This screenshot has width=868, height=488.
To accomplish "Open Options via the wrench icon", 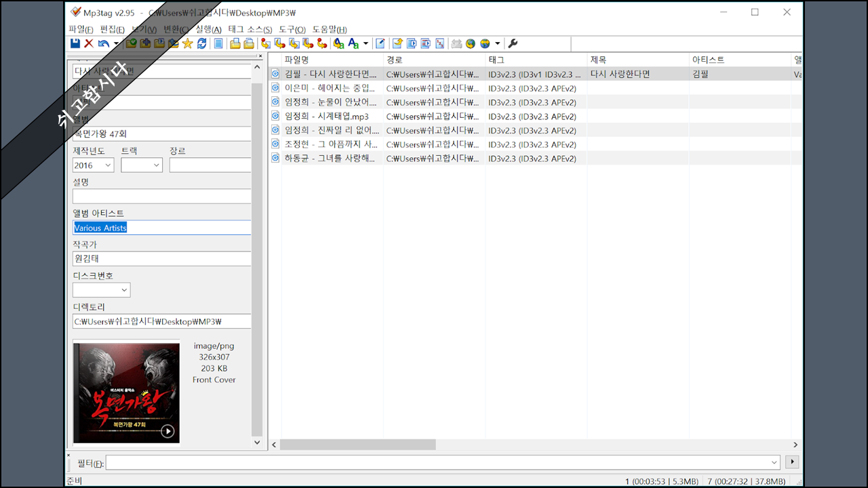I will pyautogui.click(x=513, y=43).
